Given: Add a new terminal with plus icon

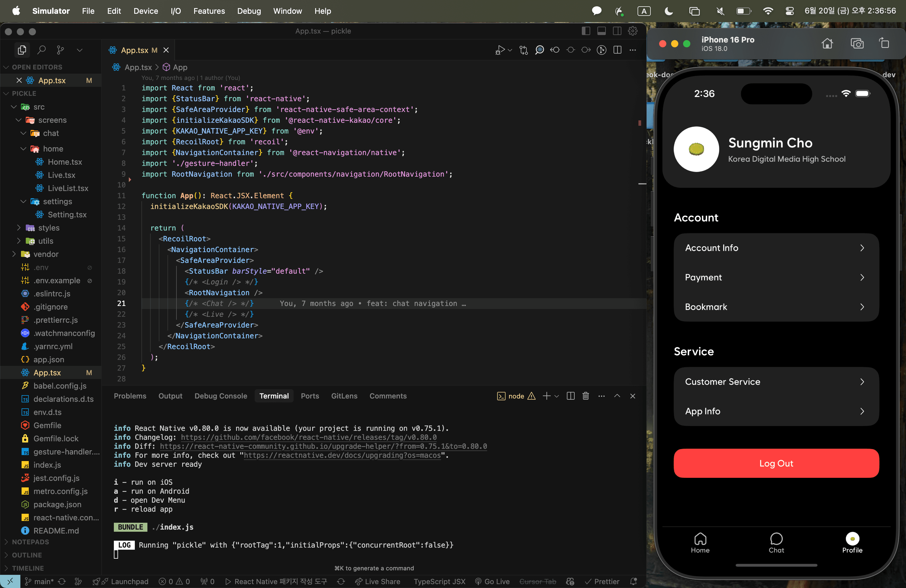Looking at the screenshot, I should click(547, 396).
